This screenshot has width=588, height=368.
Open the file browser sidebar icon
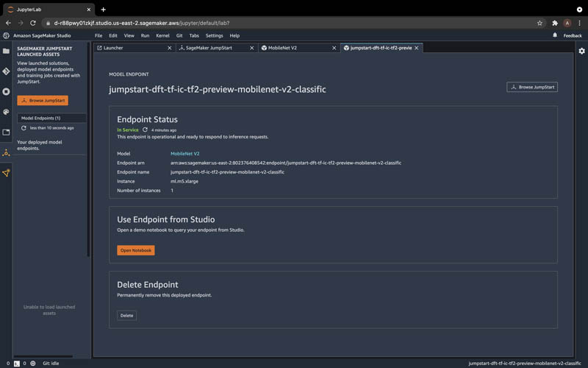6,51
